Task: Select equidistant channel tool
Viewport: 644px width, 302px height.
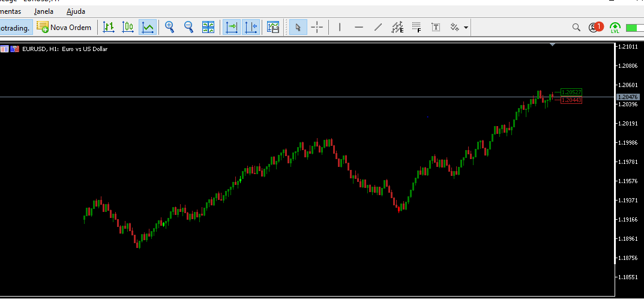Action: click(397, 28)
